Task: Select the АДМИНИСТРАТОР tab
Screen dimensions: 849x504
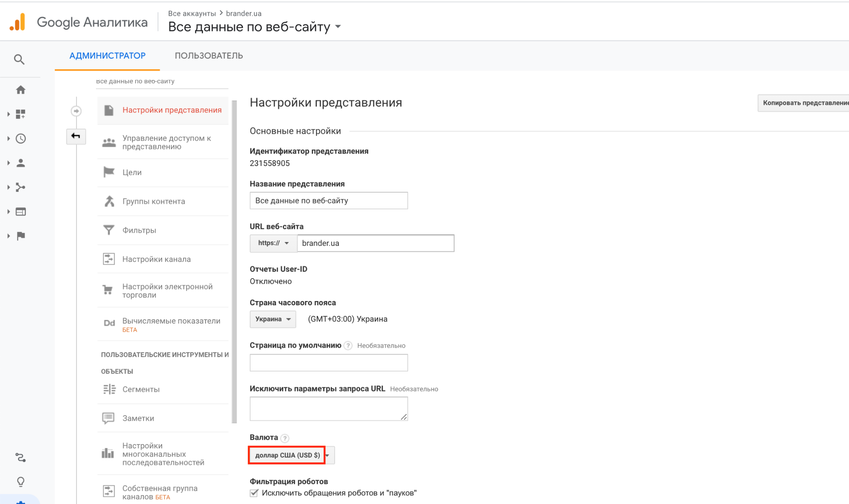Action: pos(107,56)
